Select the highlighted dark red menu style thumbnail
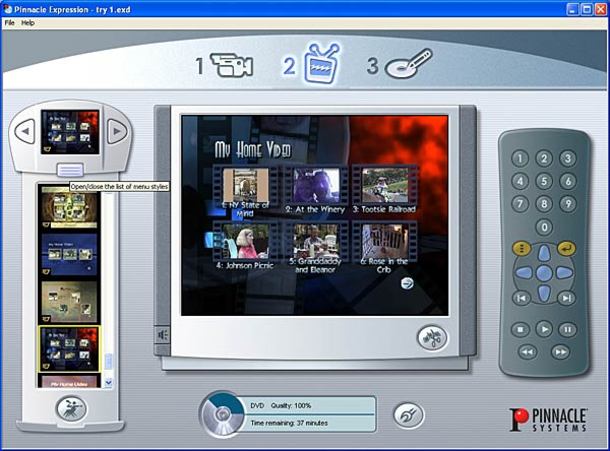Screen dimensions: 610x451 (x=70, y=348)
